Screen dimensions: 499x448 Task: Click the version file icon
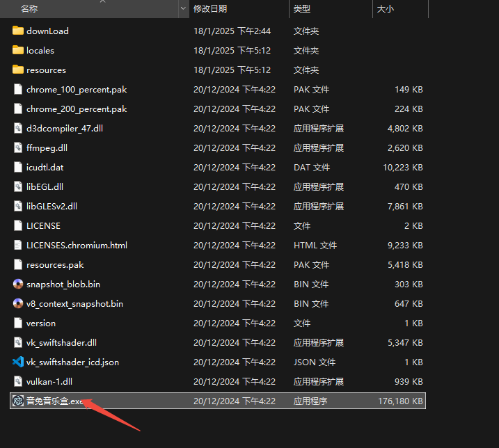pos(18,323)
